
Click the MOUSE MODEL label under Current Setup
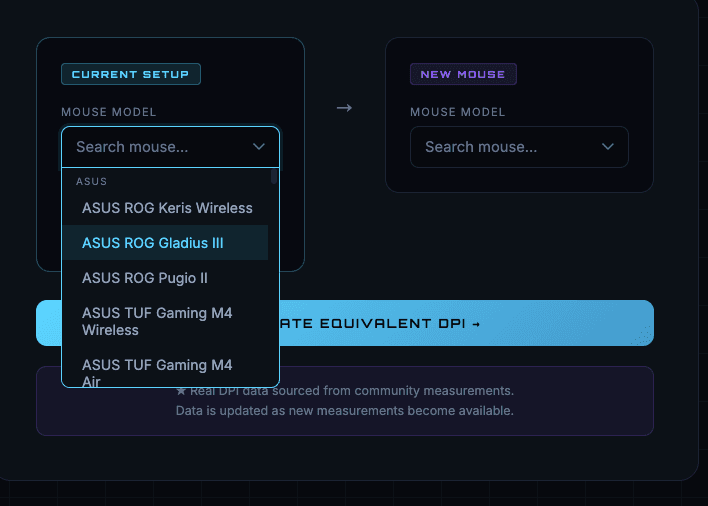[109, 112]
